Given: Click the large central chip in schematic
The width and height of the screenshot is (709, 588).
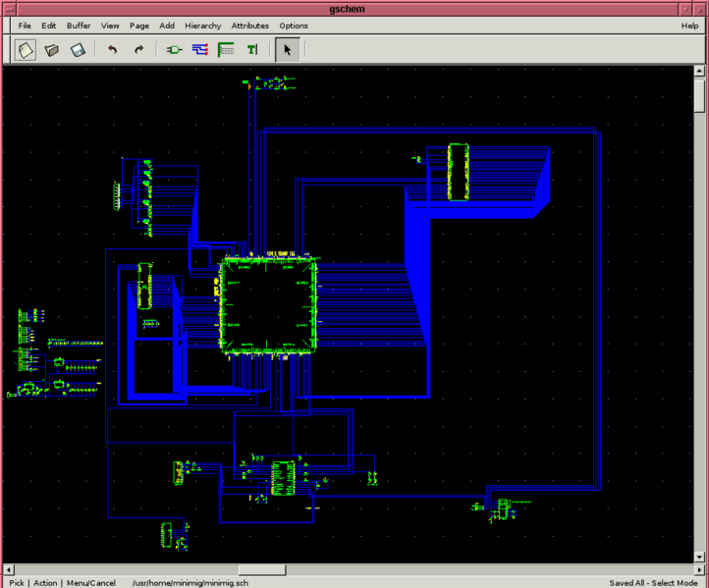Looking at the screenshot, I should pos(268,304).
